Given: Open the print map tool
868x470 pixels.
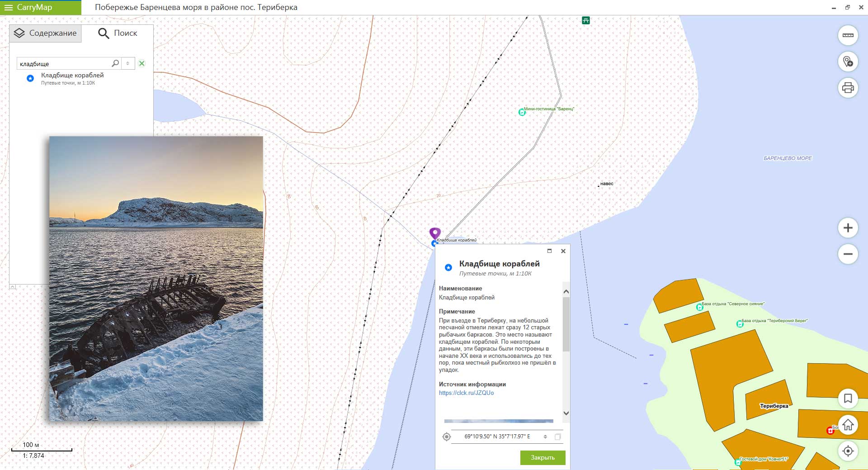Looking at the screenshot, I should pos(848,87).
